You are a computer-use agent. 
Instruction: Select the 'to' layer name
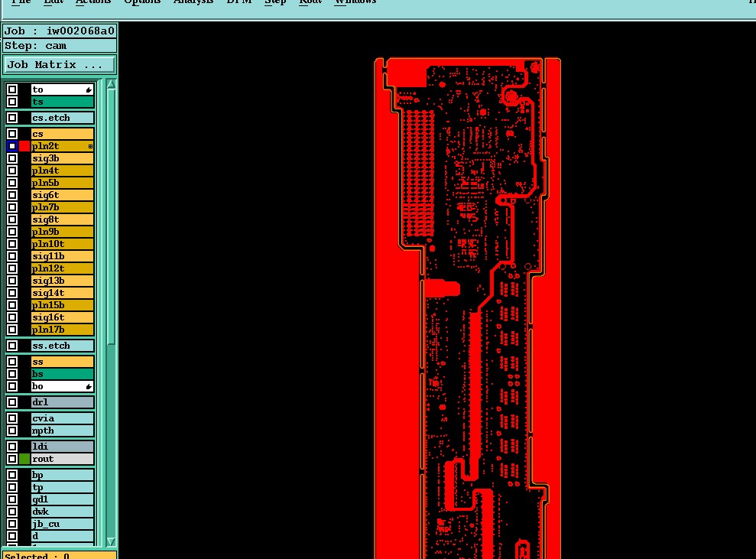coord(62,89)
